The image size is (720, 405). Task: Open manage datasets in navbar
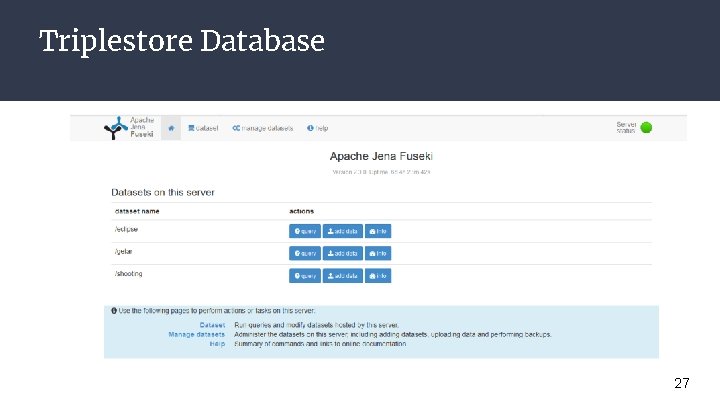[263, 128]
